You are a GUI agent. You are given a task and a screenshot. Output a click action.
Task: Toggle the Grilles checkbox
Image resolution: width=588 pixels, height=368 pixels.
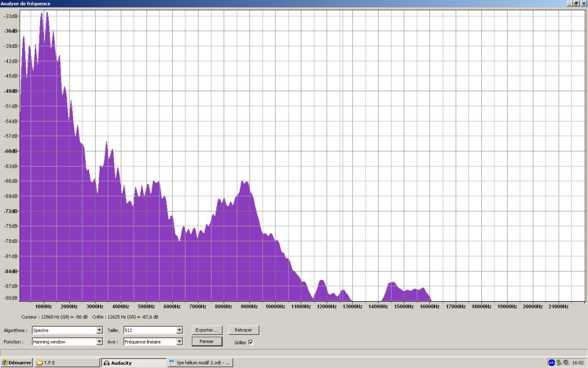[x=251, y=342]
